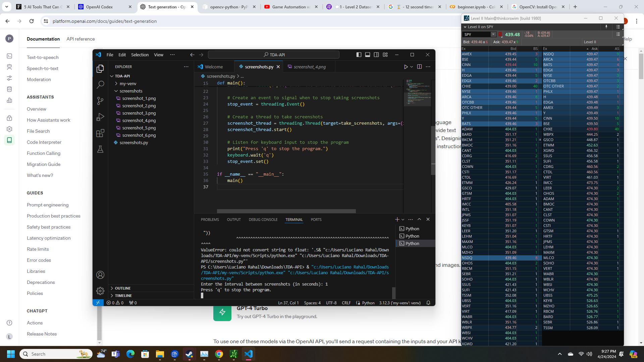Open remote window indicator in status bar
The height and width of the screenshot is (362, 644).
click(x=98, y=303)
